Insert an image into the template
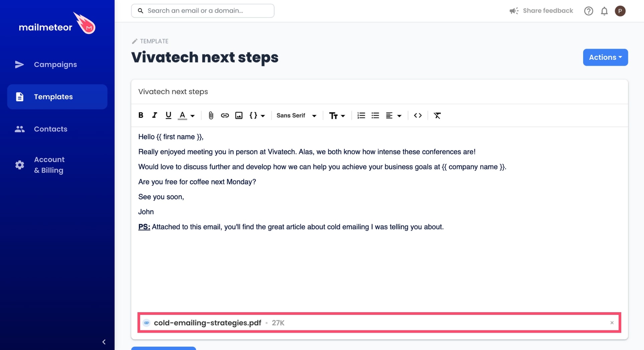This screenshot has height=350, width=644. (239, 115)
